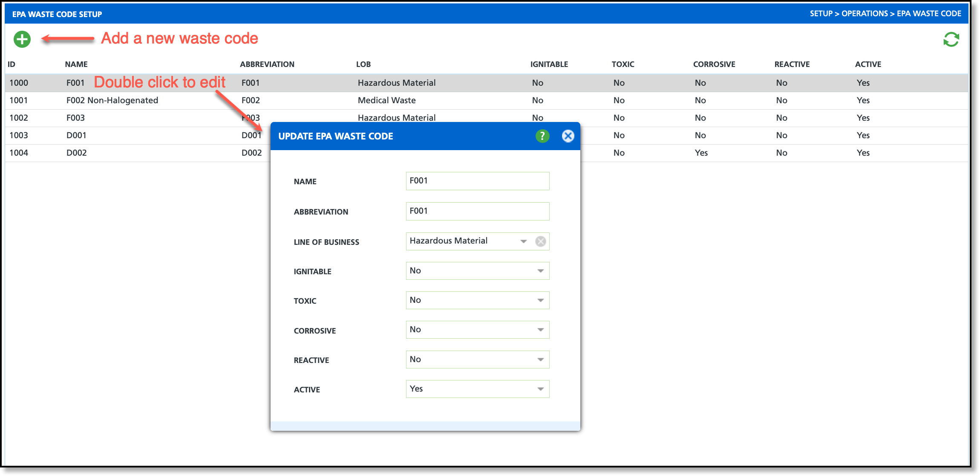Screen dimensions: 980x476
Task: Clear the Line of Business selection
Action: (541, 241)
